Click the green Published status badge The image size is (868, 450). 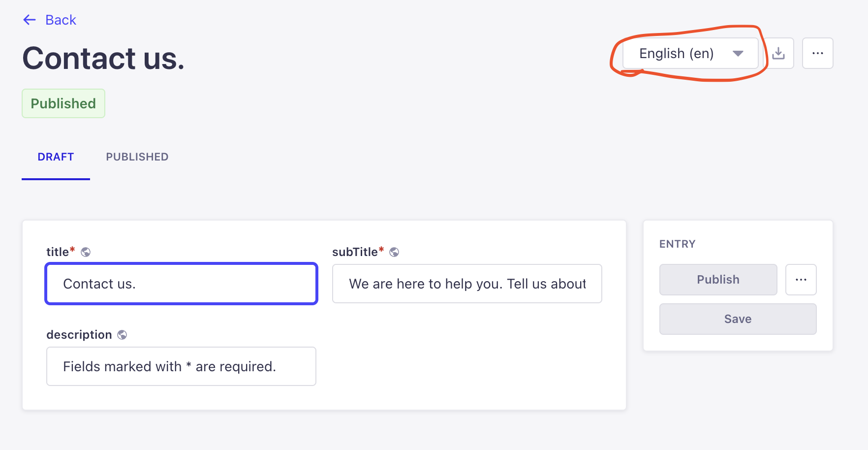click(63, 103)
